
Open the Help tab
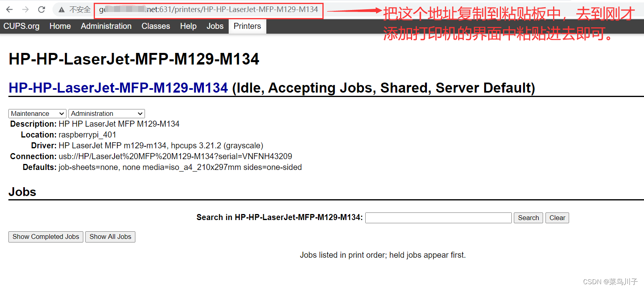[x=188, y=26]
